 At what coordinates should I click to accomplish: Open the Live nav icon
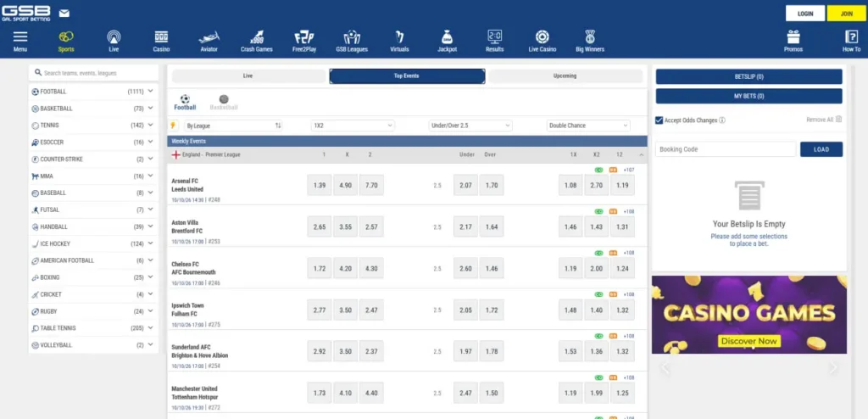coord(114,37)
